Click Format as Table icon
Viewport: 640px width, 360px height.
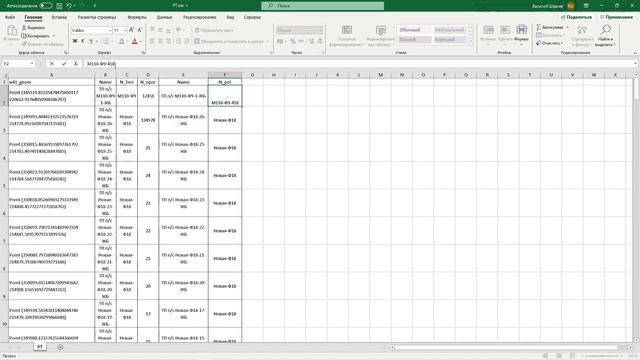[x=381, y=30]
